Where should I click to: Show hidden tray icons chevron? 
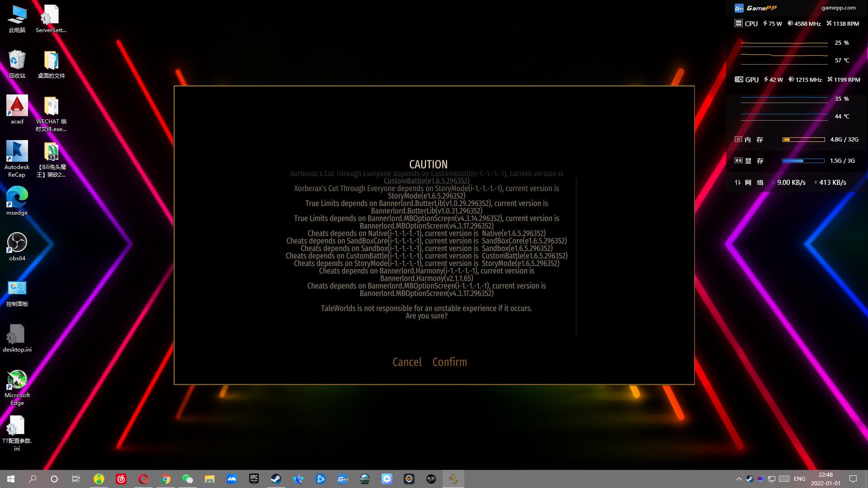pos(739,479)
